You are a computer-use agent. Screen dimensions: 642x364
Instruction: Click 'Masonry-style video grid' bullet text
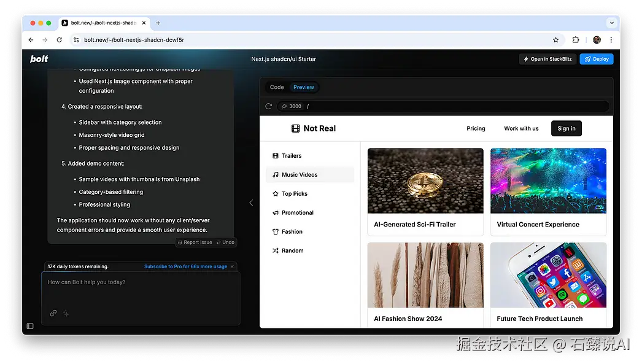tap(112, 135)
